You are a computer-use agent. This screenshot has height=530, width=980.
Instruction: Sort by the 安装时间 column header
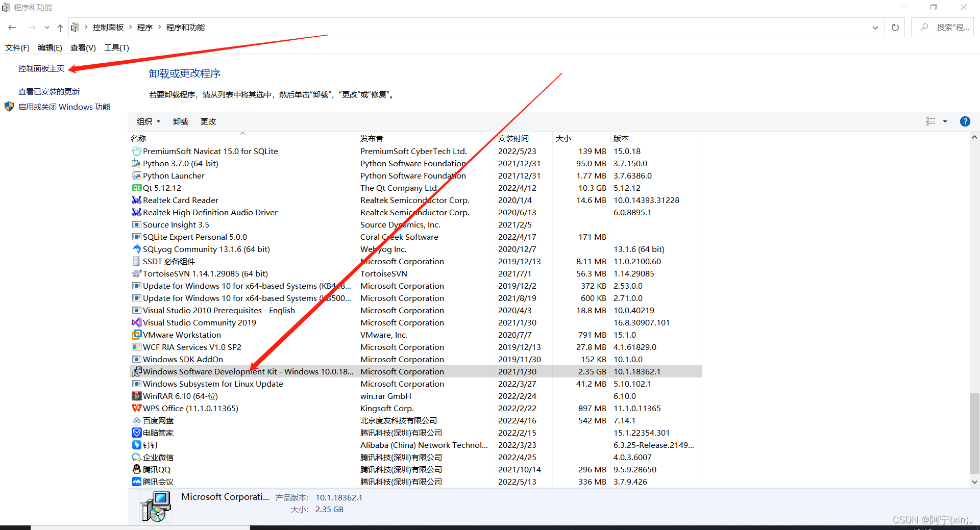[x=523, y=138]
